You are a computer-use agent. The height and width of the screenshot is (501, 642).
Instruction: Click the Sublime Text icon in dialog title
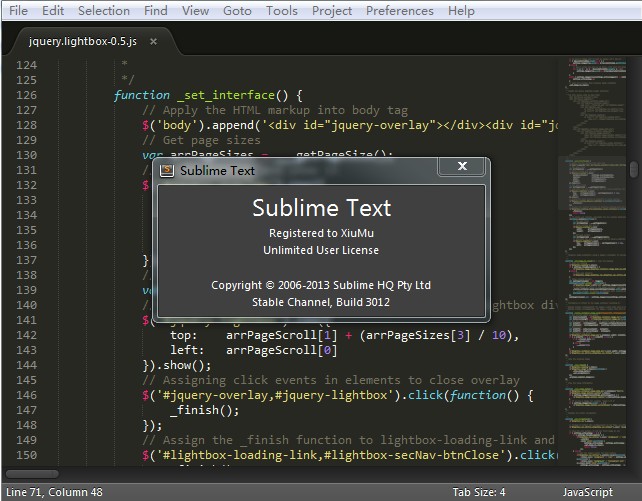coord(167,170)
